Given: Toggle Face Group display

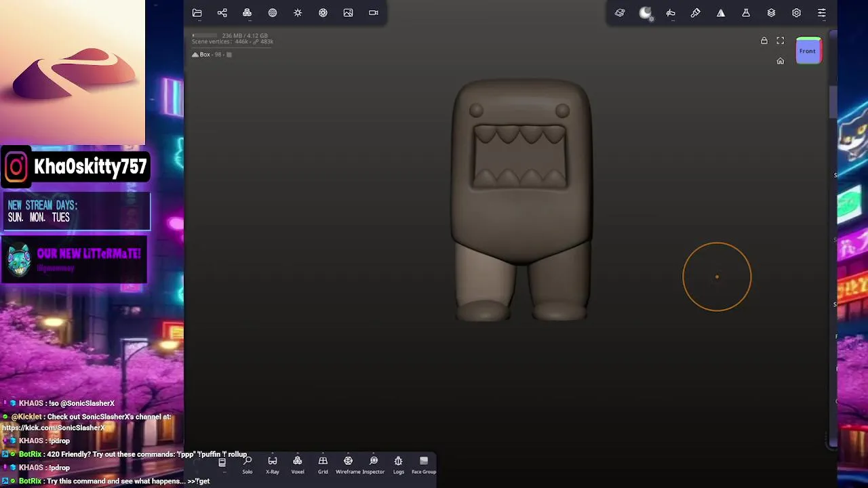Looking at the screenshot, I should coord(424,465).
